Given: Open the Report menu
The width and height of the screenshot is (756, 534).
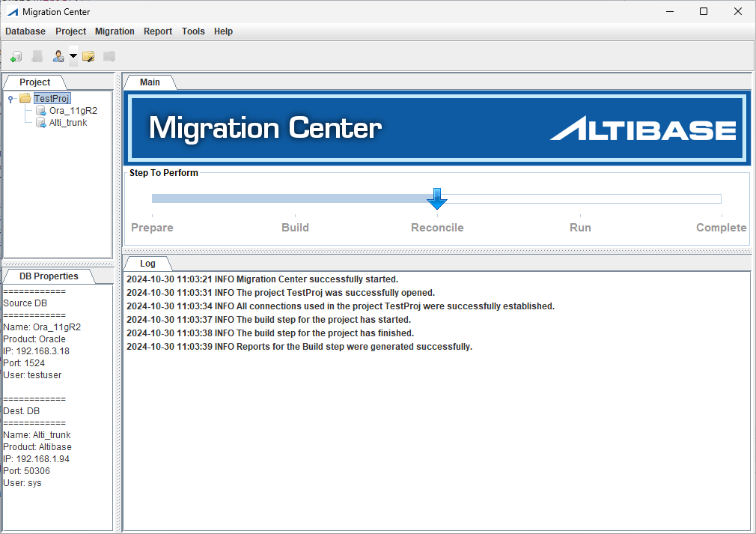Looking at the screenshot, I should click(158, 31).
